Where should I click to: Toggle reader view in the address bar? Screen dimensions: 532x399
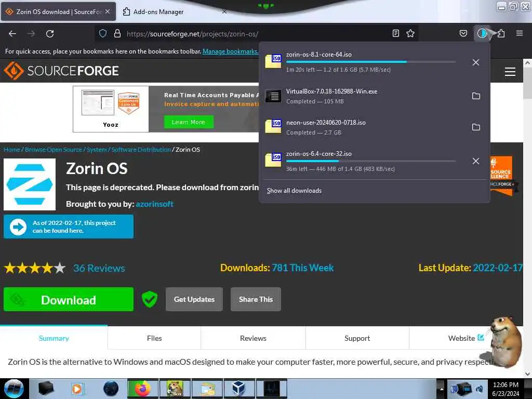coord(395,33)
